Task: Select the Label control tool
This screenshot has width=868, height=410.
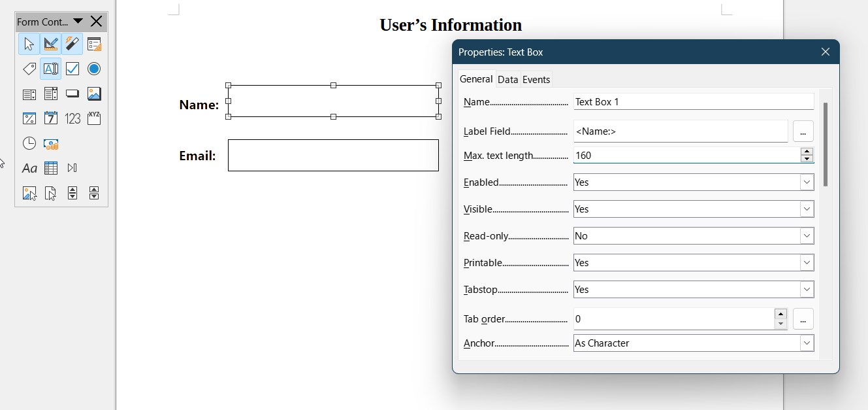Action: (x=29, y=69)
